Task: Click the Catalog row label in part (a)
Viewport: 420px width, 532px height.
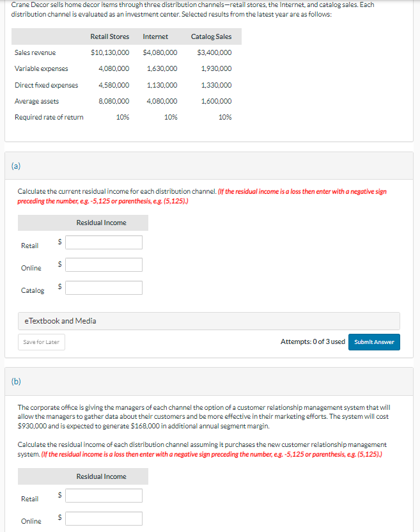Action: 33,290
